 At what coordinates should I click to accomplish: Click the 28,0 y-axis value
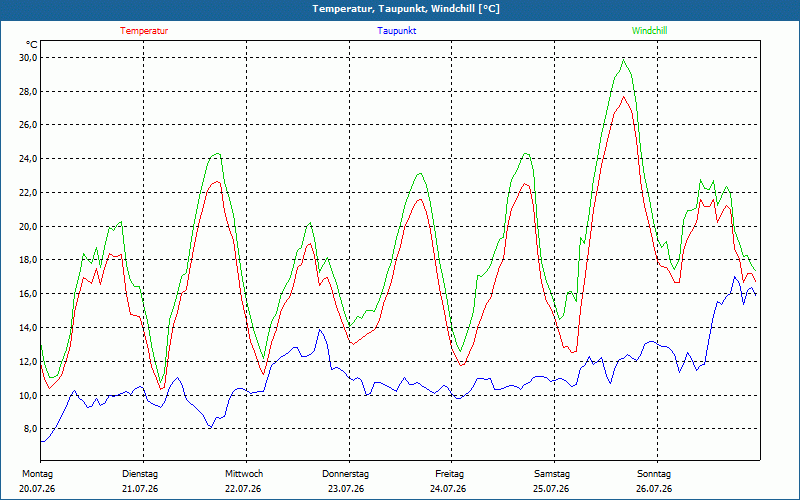point(29,91)
